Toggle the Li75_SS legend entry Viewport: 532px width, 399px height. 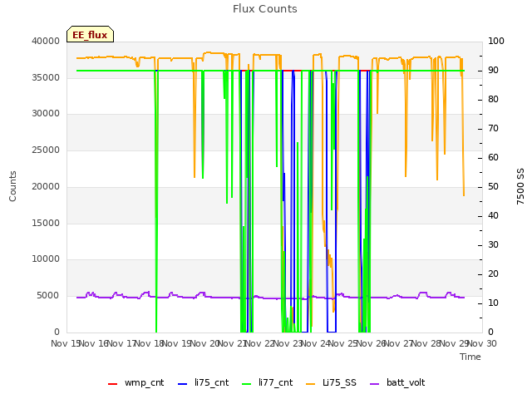[x=331, y=382]
